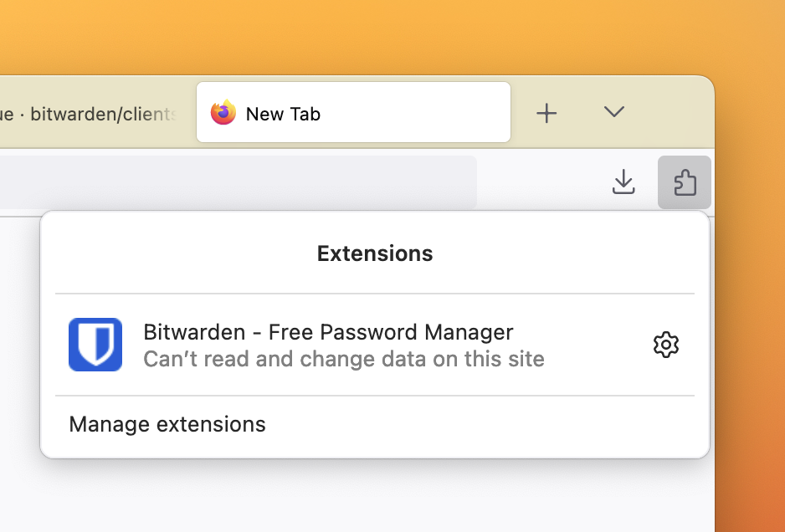Open a new browser tab with the plus button
This screenshot has width=785, height=532.
tap(546, 112)
